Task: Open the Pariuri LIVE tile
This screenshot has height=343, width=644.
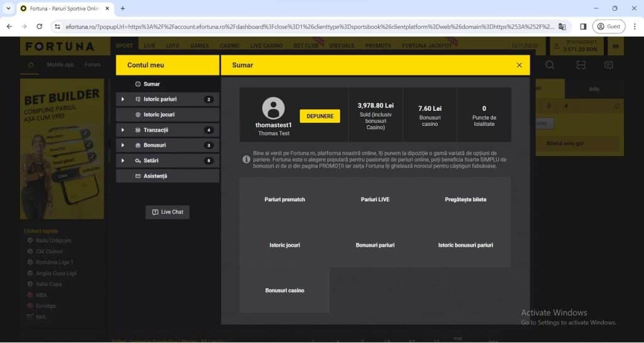Action: point(375,200)
